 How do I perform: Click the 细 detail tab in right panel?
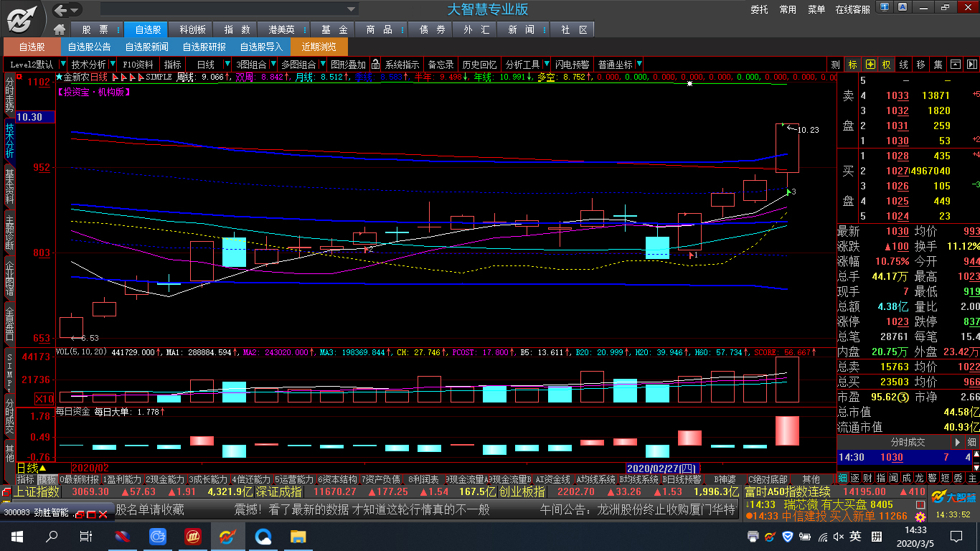(x=843, y=478)
